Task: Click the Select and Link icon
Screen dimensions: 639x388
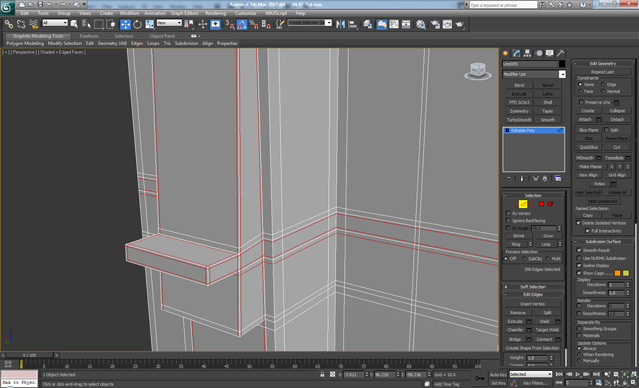Action: tap(9, 24)
